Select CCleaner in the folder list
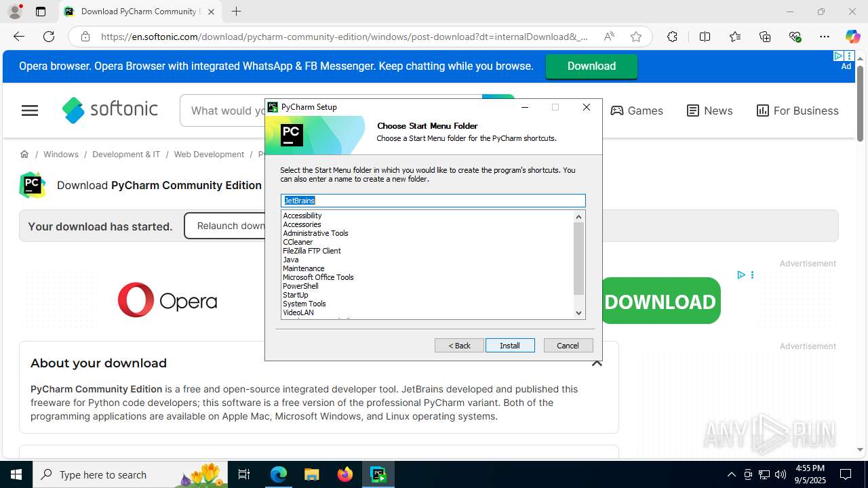The image size is (868, 488). click(298, 242)
